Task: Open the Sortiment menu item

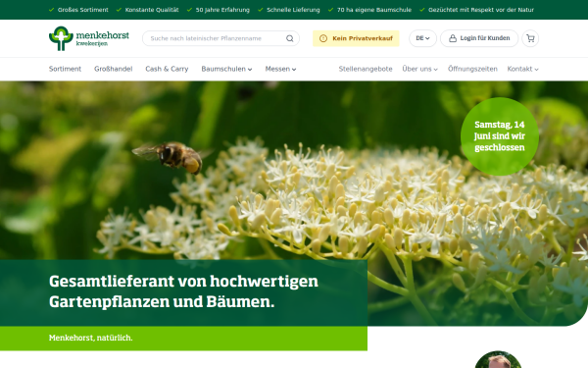Action: click(65, 69)
